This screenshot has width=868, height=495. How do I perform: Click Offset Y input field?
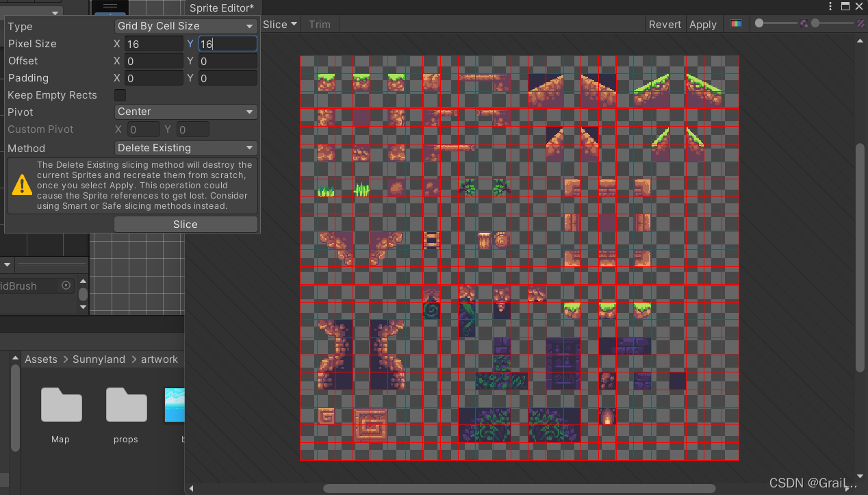point(227,61)
